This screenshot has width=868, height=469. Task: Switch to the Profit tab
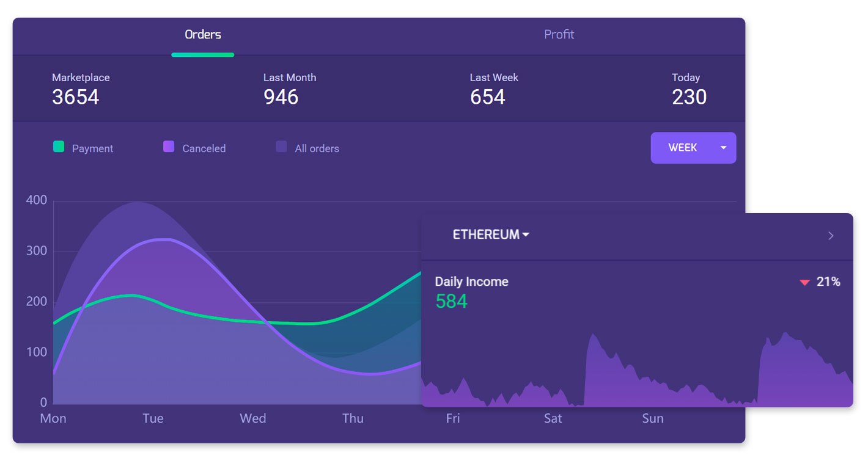559,35
